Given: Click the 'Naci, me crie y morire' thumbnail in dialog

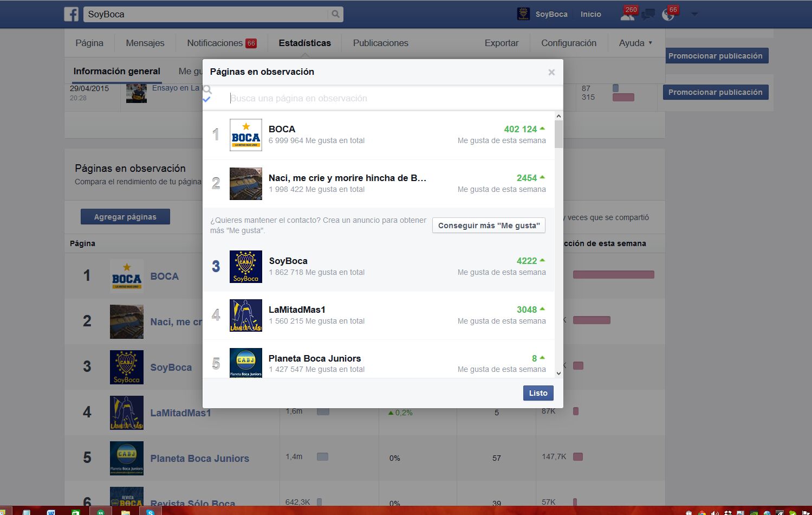Looking at the screenshot, I should pos(246,184).
